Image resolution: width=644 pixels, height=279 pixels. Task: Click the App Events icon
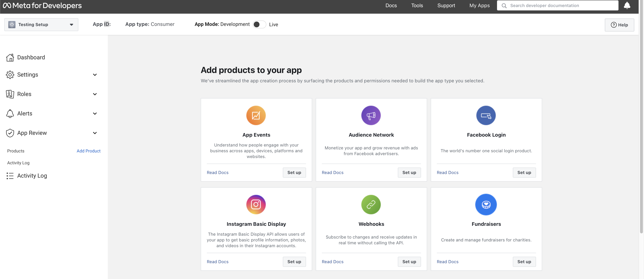click(256, 115)
